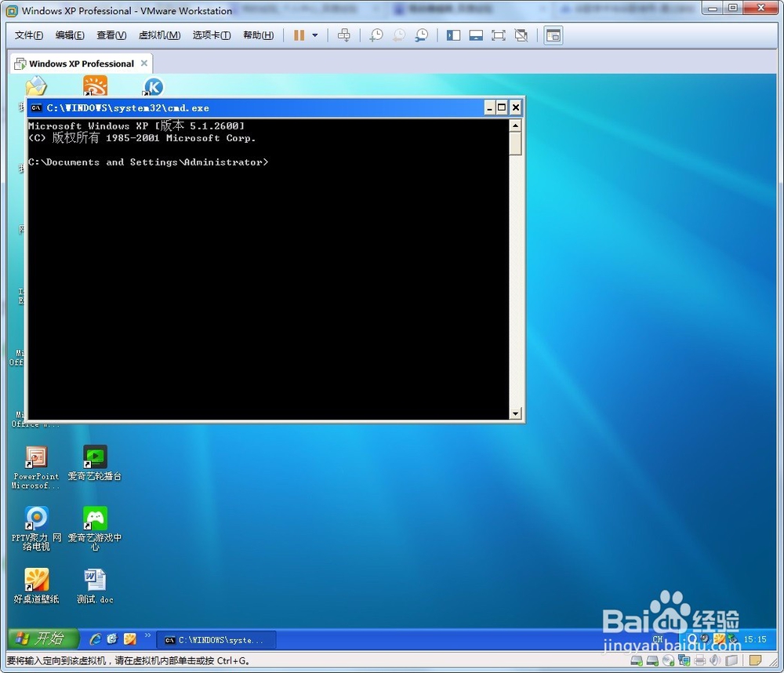Open the 开始 Start button

43,638
